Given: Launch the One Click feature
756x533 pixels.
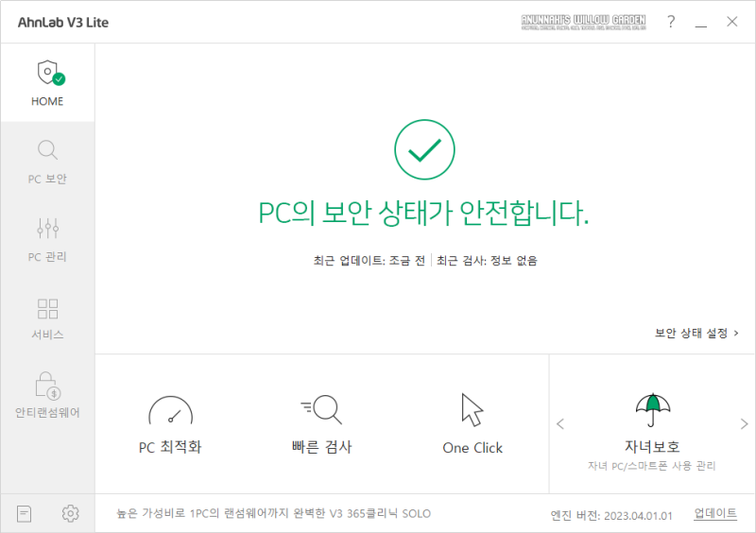Looking at the screenshot, I should [x=472, y=425].
